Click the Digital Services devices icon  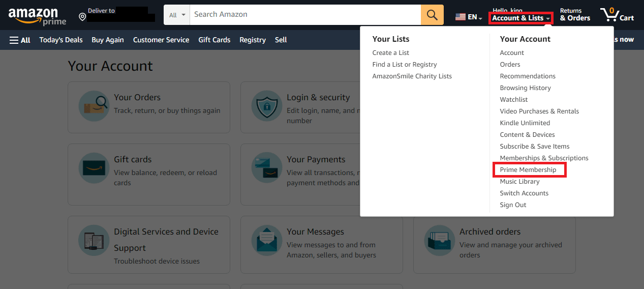94,241
